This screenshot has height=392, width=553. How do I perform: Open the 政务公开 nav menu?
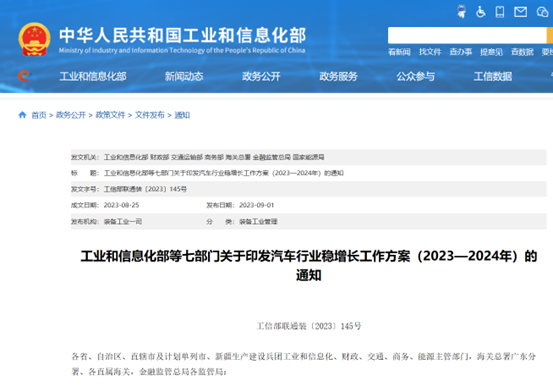coord(261,76)
